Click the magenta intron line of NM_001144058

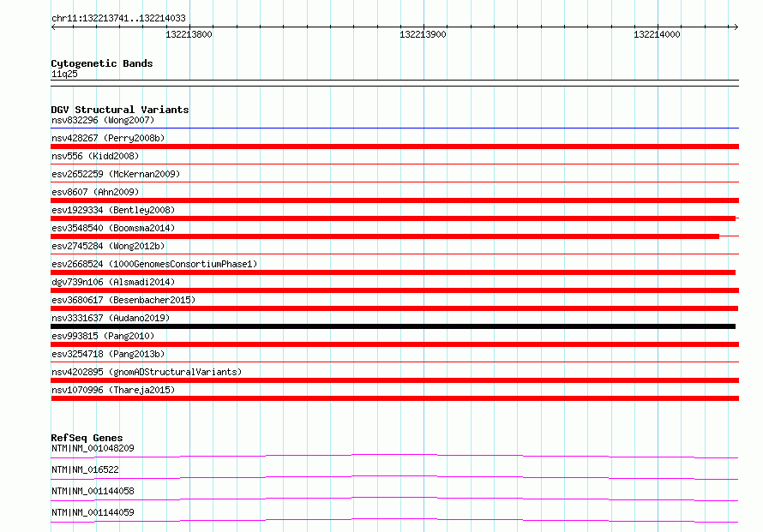pos(394,498)
